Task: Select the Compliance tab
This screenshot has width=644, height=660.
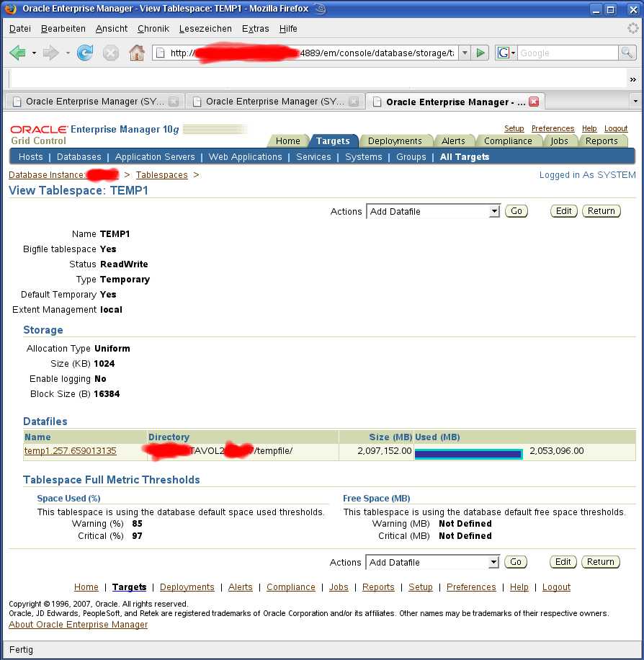Action: point(508,141)
